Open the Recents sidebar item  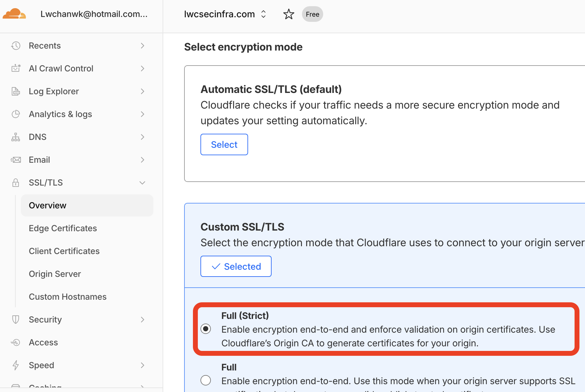pyautogui.click(x=45, y=46)
